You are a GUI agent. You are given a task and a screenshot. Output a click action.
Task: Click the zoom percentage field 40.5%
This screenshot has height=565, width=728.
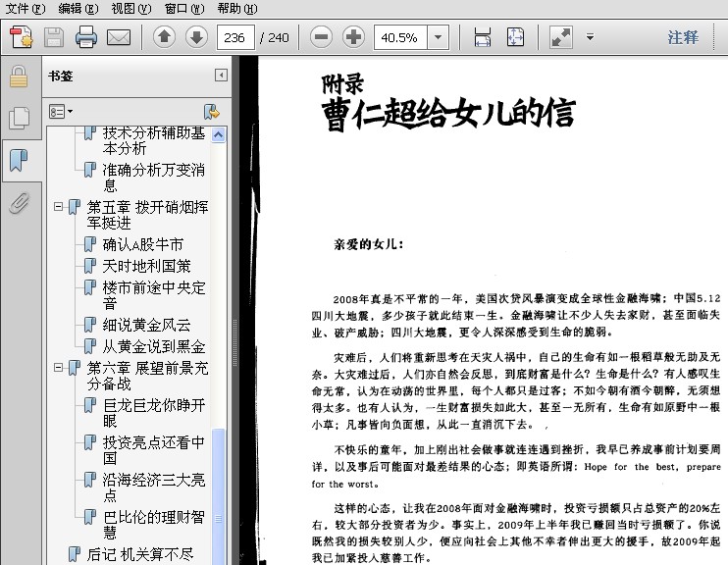click(400, 37)
